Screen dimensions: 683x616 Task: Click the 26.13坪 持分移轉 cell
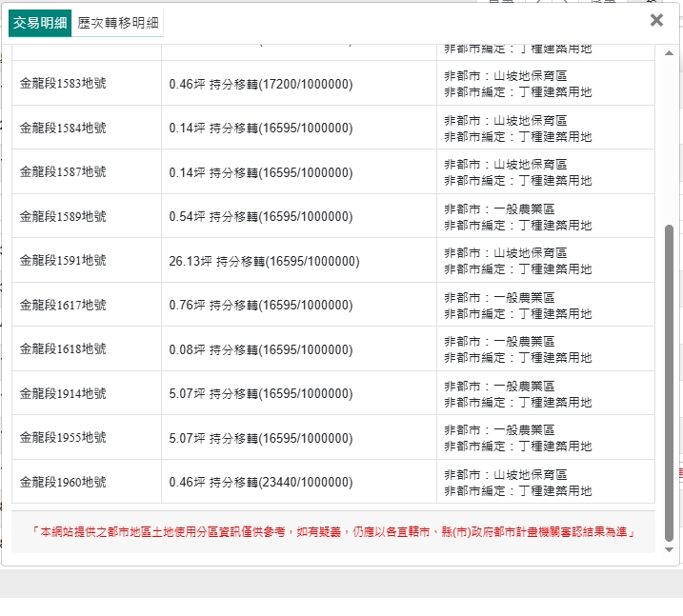point(264,261)
